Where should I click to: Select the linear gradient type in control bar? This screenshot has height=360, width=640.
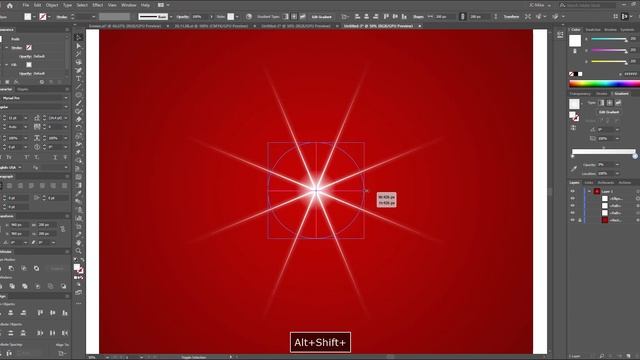[285, 17]
